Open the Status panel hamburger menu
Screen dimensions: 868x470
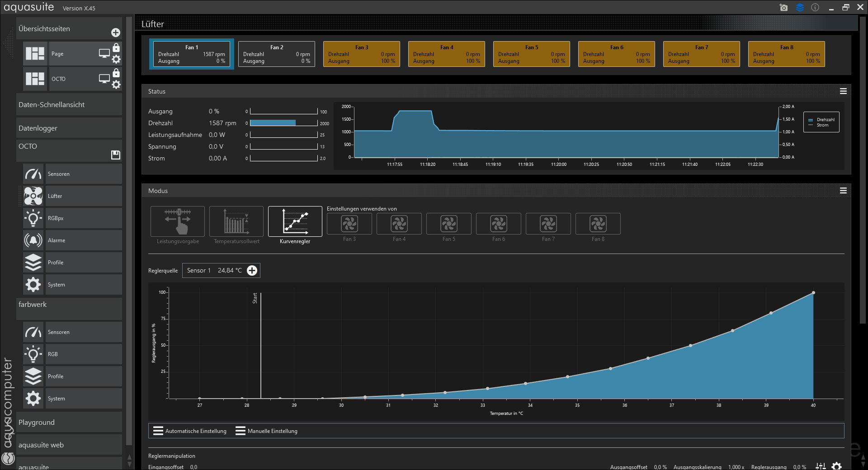click(x=843, y=91)
